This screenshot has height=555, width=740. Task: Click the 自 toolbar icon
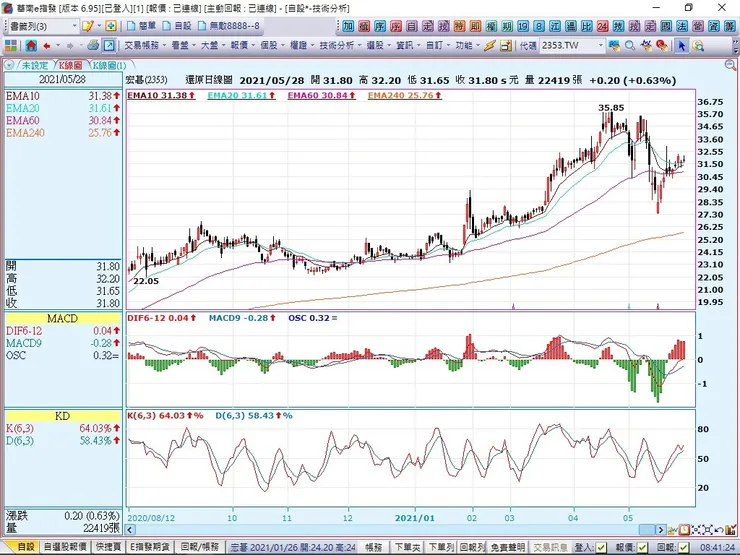(412, 26)
